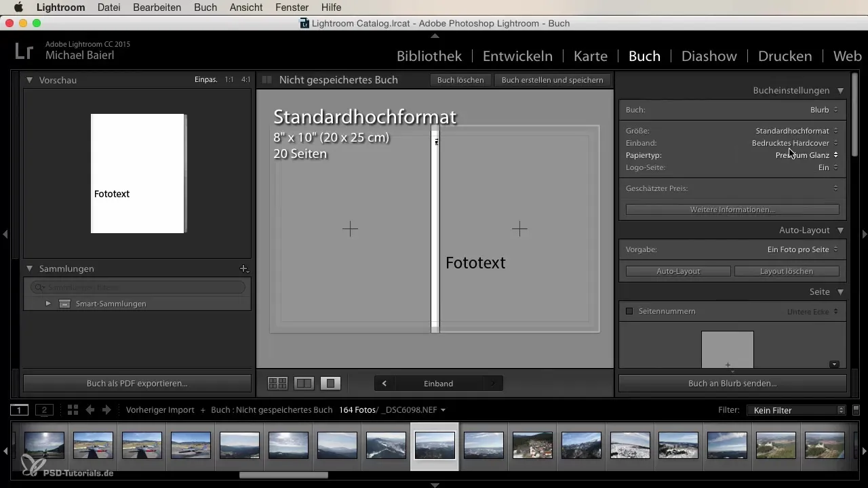The image size is (868, 488).
Task: Open the Bearbeiten menu
Action: (x=157, y=7)
